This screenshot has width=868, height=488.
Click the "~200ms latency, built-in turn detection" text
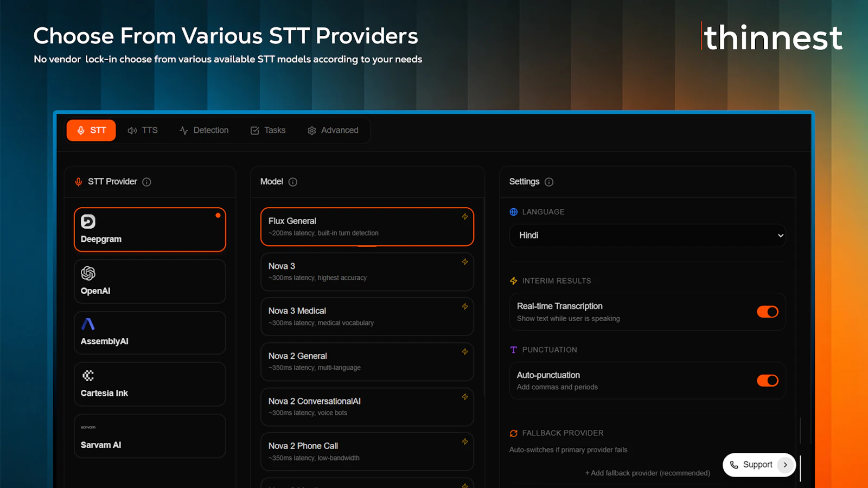point(323,233)
